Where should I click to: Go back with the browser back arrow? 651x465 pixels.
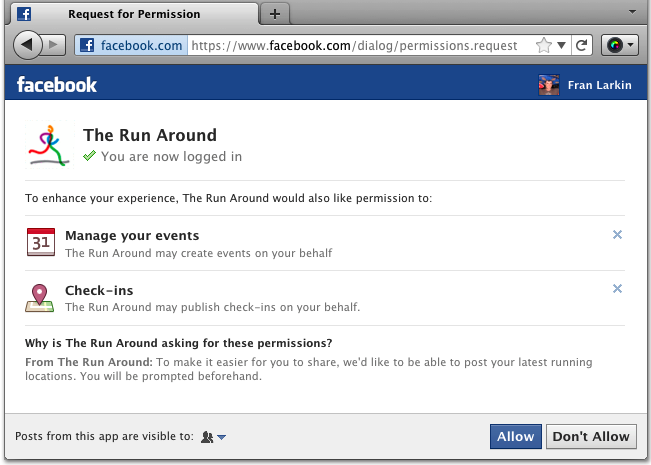[28, 45]
